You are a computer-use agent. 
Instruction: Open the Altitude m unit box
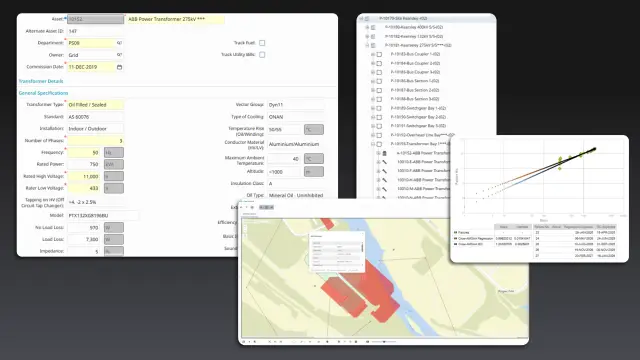(x=314, y=172)
